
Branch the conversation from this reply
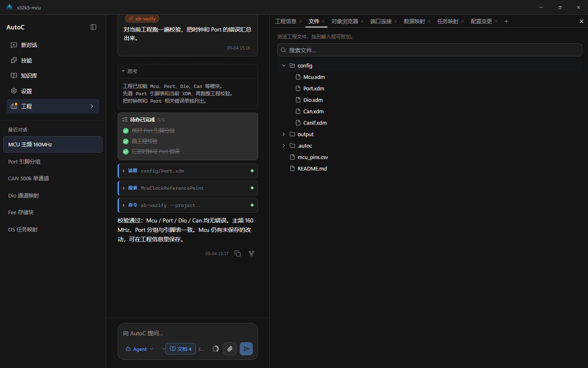pos(252,254)
